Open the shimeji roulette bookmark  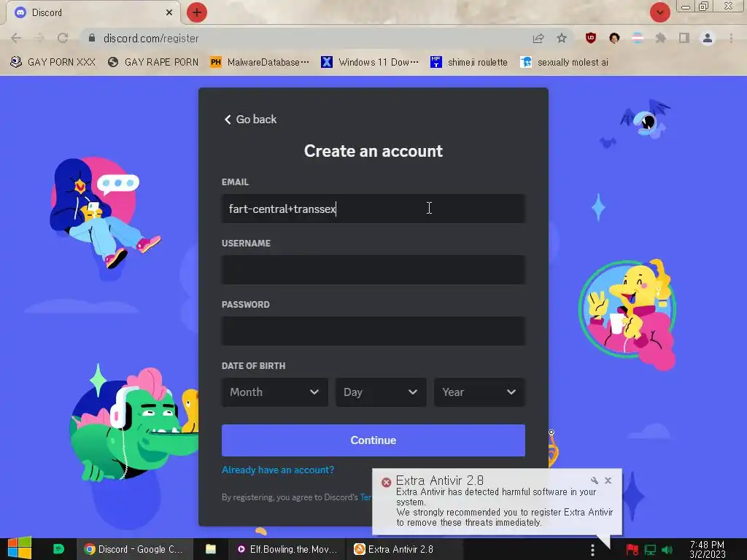469,63
